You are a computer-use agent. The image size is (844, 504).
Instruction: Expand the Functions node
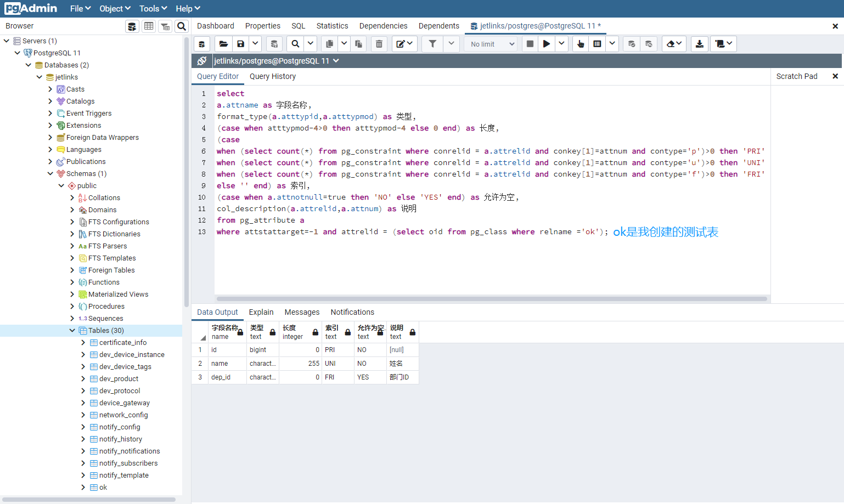click(x=72, y=282)
